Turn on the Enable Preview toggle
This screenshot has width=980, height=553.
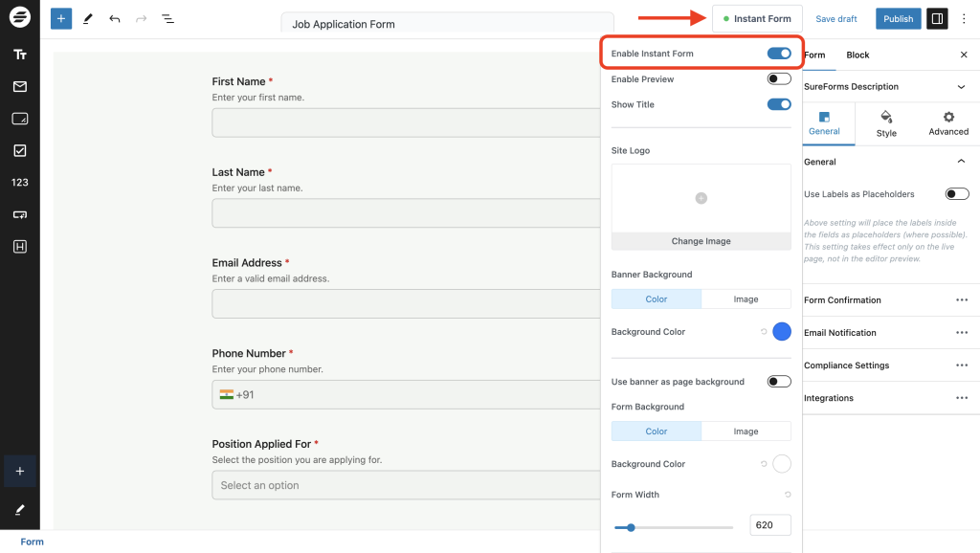tap(779, 79)
